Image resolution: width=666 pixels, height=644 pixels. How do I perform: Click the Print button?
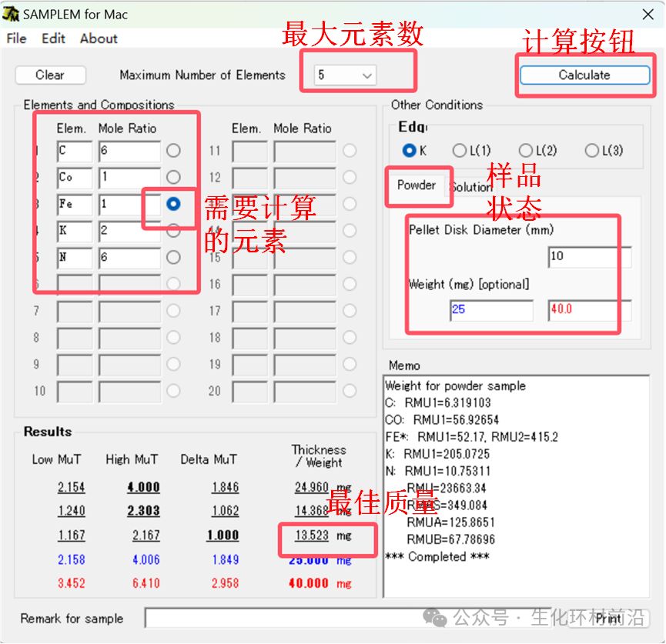(609, 618)
